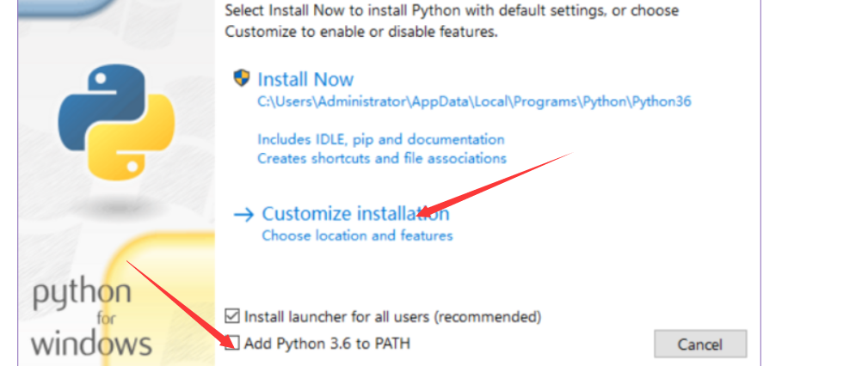
Task: Click the 'Install launcher for all users (recommended)' label
Action: coord(392,316)
